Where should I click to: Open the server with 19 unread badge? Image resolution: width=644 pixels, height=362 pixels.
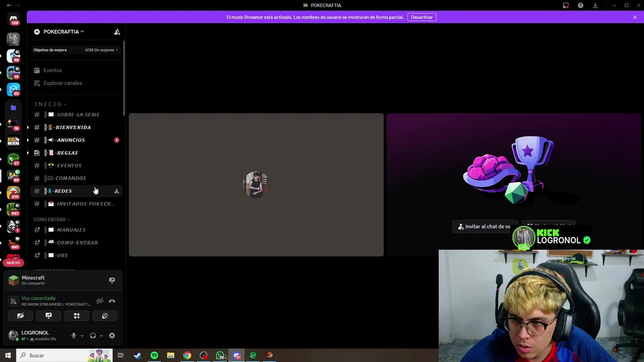click(x=14, y=72)
